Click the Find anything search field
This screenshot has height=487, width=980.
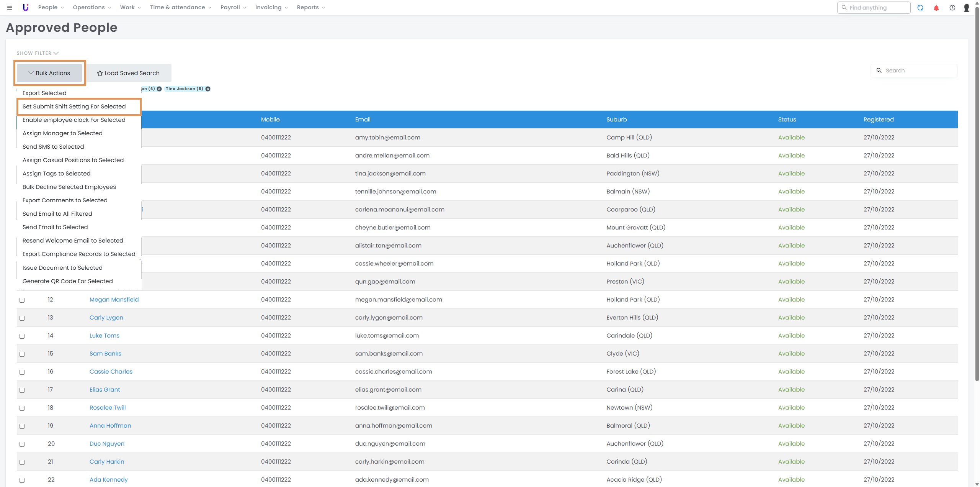click(874, 8)
